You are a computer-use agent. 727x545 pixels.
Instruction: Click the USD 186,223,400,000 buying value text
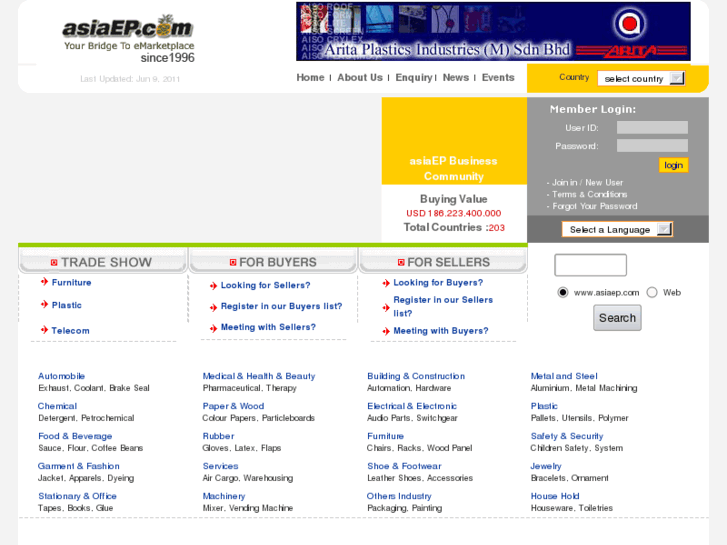(x=453, y=213)
